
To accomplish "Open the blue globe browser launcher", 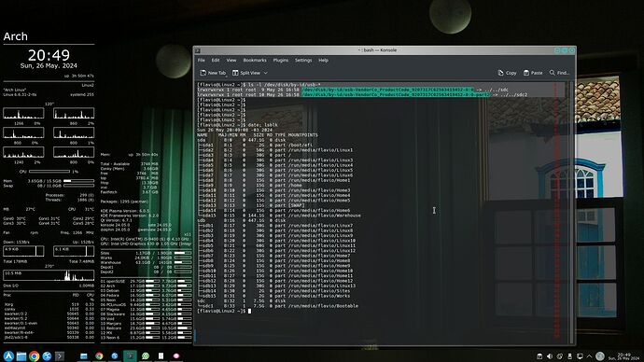I will [47, 355].
